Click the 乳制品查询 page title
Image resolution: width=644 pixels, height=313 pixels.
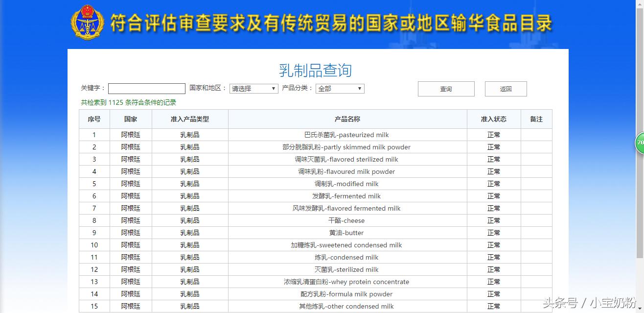click(316, 70)
